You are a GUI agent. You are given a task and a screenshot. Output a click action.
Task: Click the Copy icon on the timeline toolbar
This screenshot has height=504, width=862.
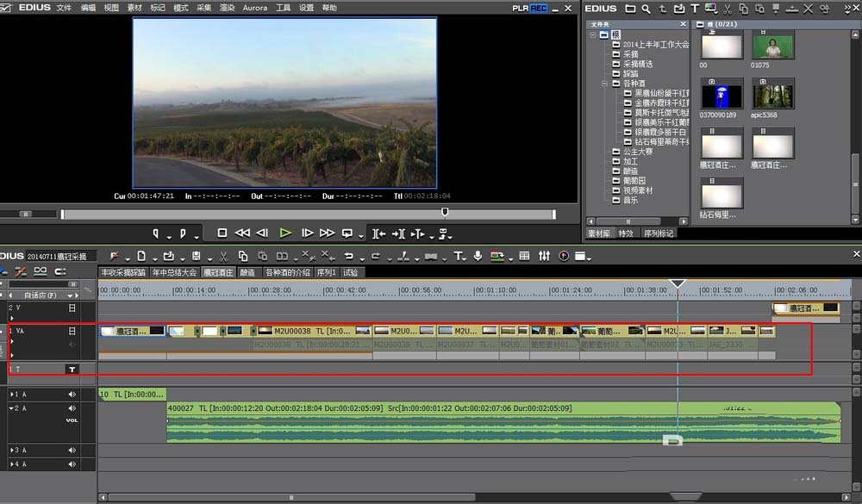[x=243, y=256]
